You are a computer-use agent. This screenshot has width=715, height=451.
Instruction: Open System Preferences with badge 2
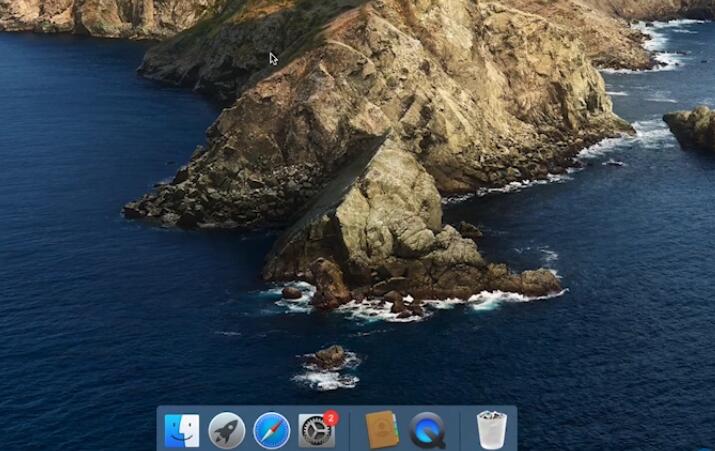click(x=318, y=430)
